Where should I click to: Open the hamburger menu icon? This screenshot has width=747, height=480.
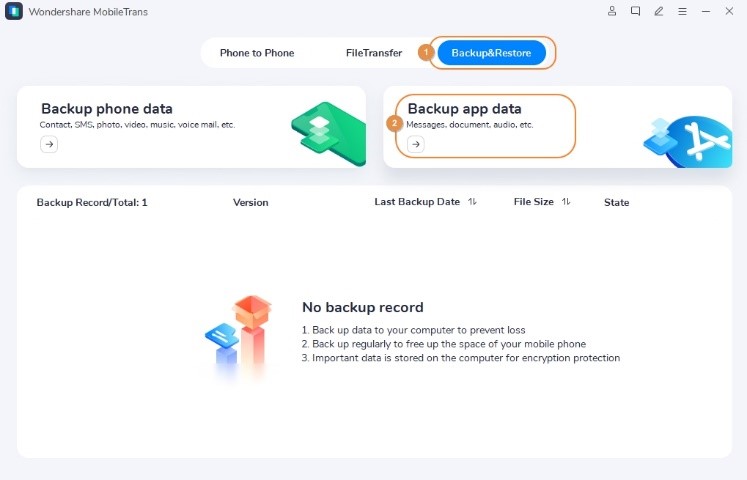(x=682, y=11)
